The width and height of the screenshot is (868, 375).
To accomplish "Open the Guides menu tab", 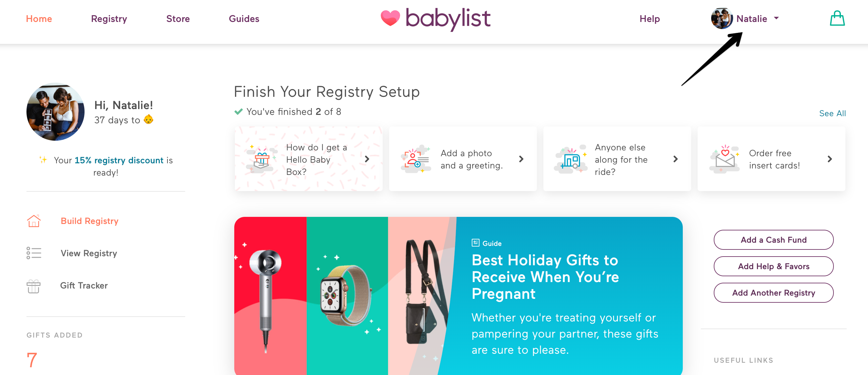I will coord(244,18).
